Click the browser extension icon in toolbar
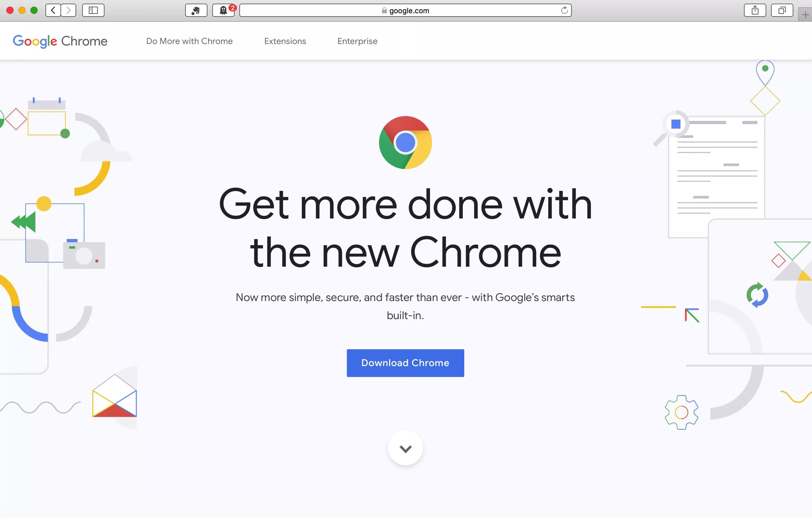Viewport: 812px width, 518px height. coord(196,10)
